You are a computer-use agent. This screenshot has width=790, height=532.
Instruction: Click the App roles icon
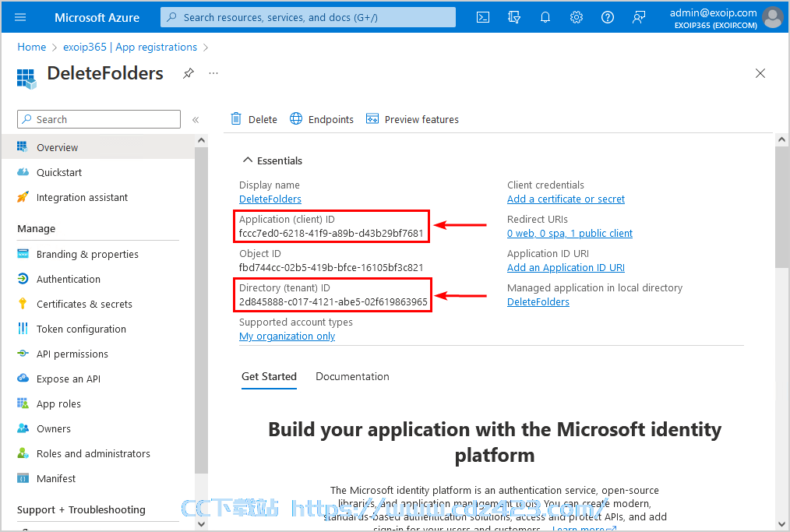click(23, 403)
